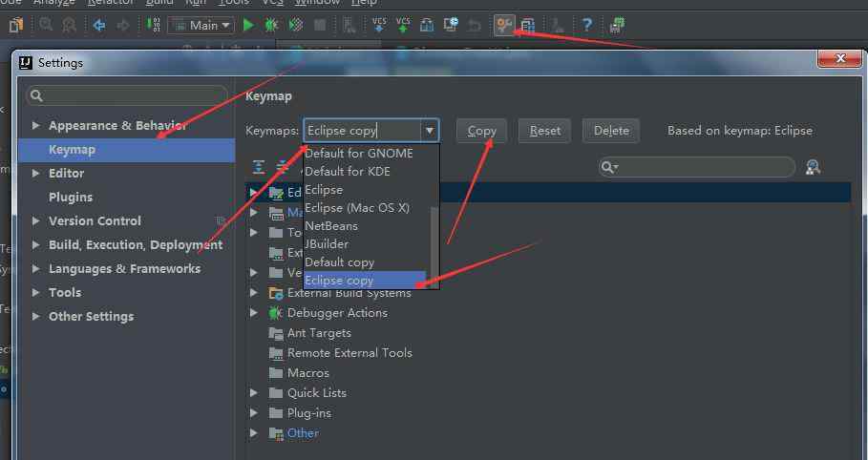The height and width of the screenshot is (460, 868).
Task: Expand the Other Settings section
Action: [36, 317]
